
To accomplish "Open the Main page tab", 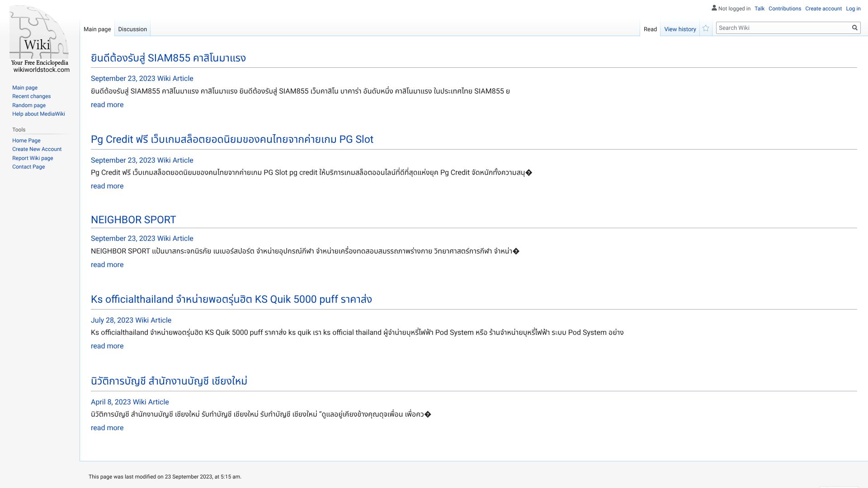I will click(97, 29).
